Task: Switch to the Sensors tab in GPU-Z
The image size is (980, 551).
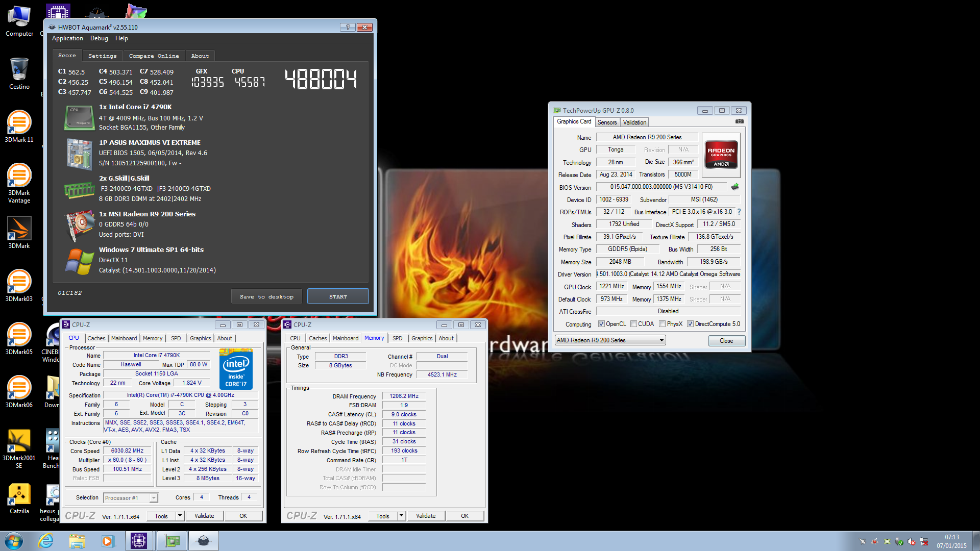Action: click(607, 122)
